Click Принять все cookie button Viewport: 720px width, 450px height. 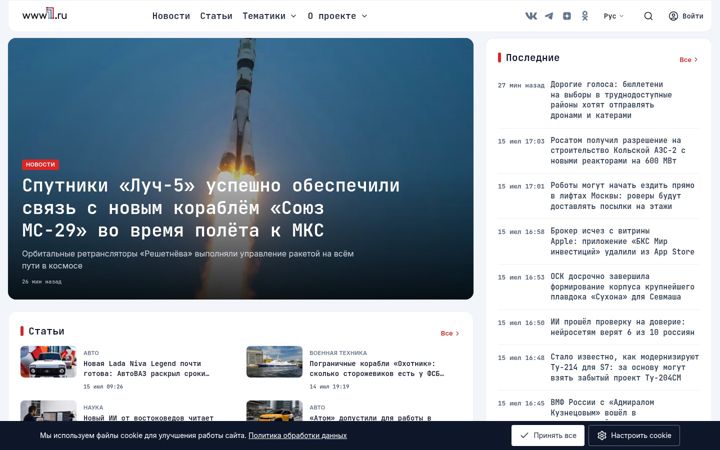click(548, 435)
